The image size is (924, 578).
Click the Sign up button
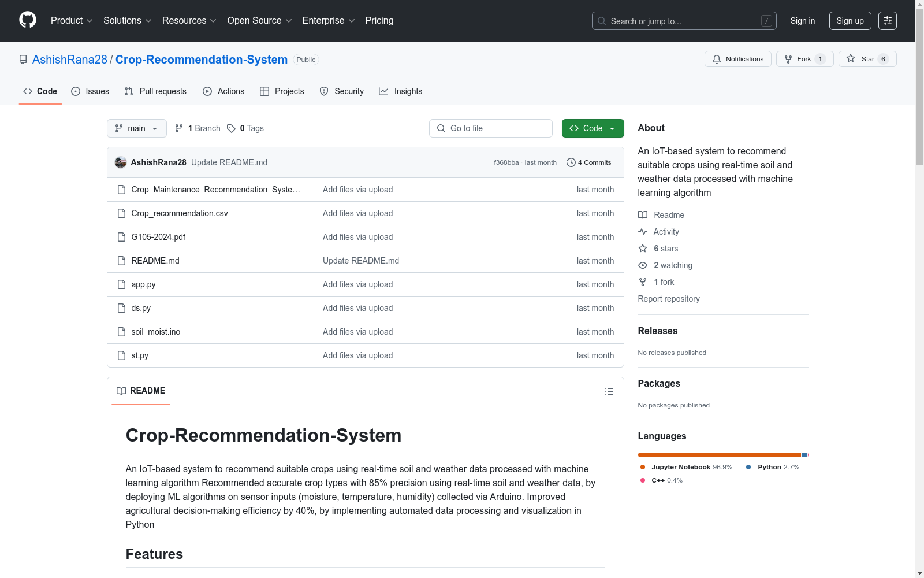pos(850,21)
